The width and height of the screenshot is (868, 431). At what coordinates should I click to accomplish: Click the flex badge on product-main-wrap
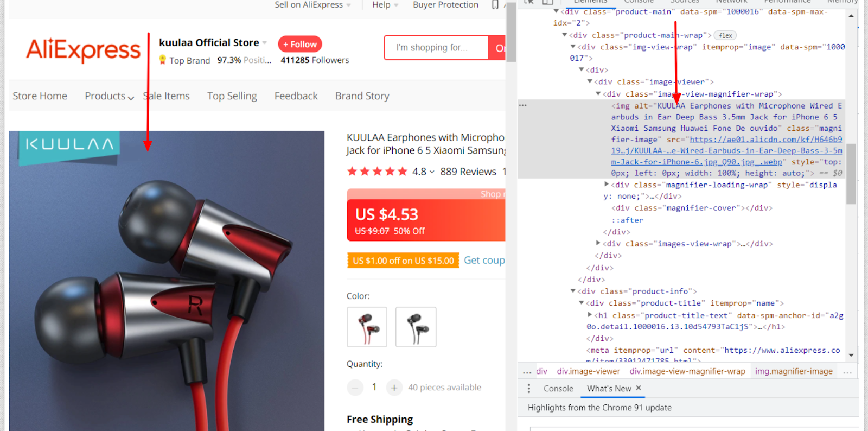(725, 35)
